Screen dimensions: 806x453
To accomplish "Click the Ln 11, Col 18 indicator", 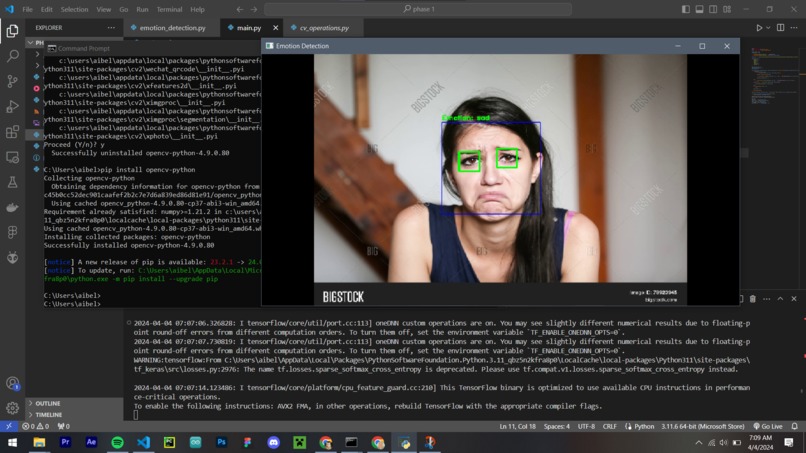I will pyautogui.click(x=517, y=426).
